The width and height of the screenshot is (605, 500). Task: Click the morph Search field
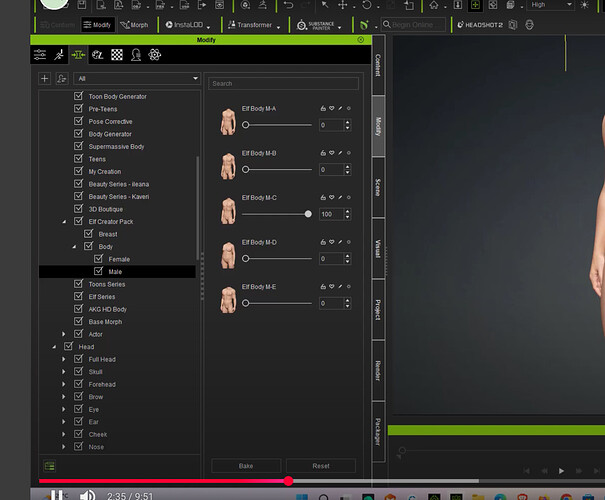point(284,84)
